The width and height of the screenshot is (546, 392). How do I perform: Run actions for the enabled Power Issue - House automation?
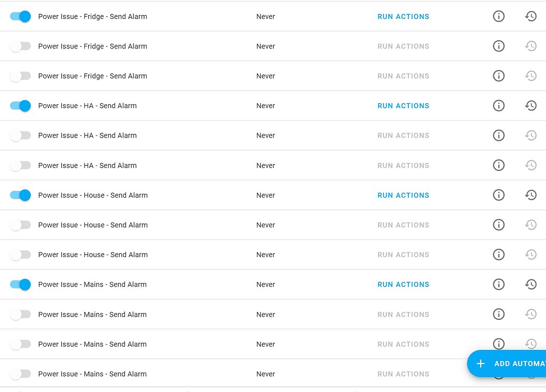click(x=404, y=195)
